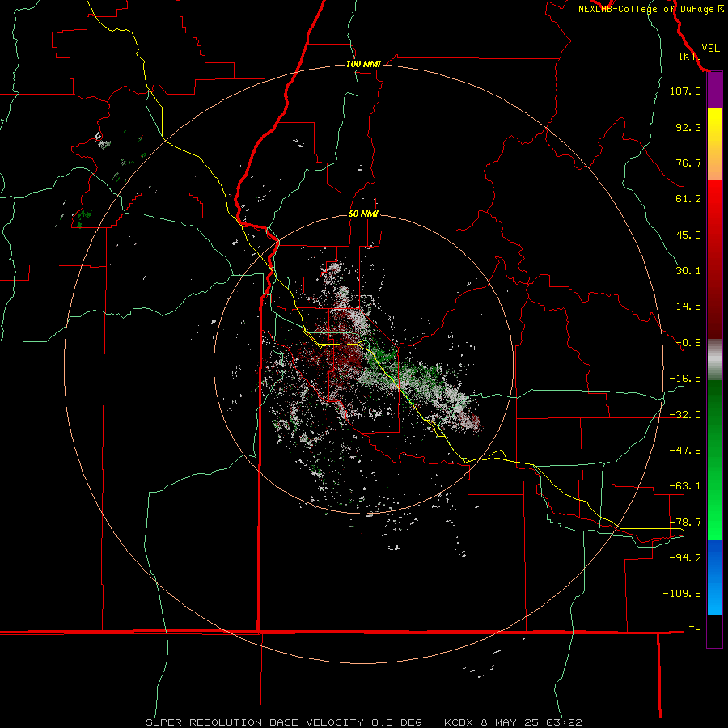Image resolution: width=728 pixels, height=728 pixels.
Task: Click the purple segment of the color bar
Action: tap(714, 91)
